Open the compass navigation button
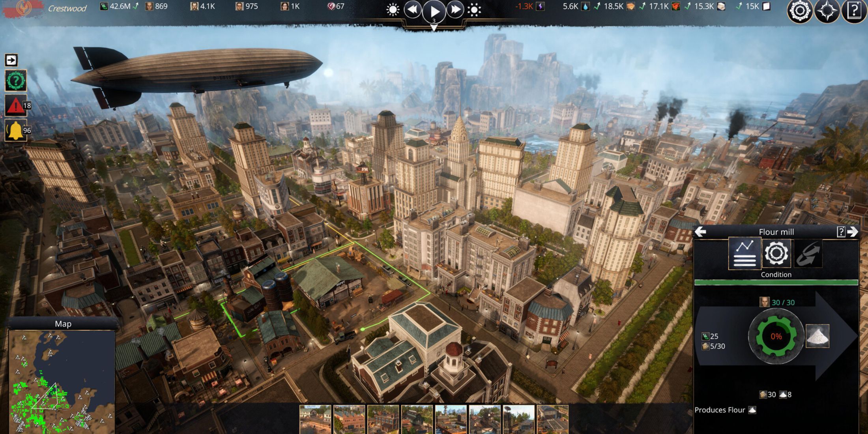The image size is (868, 434). 827,11
